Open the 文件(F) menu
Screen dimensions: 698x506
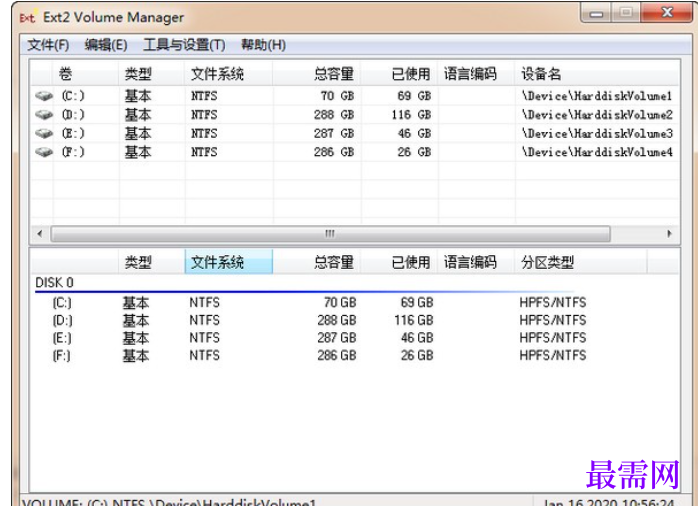[x=48, y=45]
